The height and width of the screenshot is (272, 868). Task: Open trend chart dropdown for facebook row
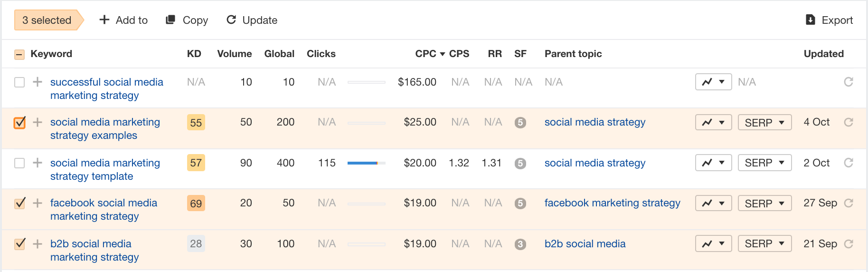(714, 203)
